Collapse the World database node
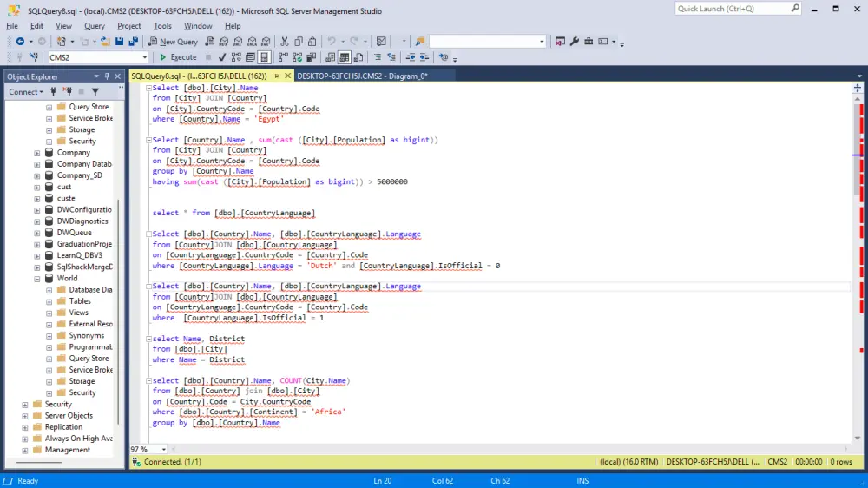868x488 pixels. (x=37, y=279)
